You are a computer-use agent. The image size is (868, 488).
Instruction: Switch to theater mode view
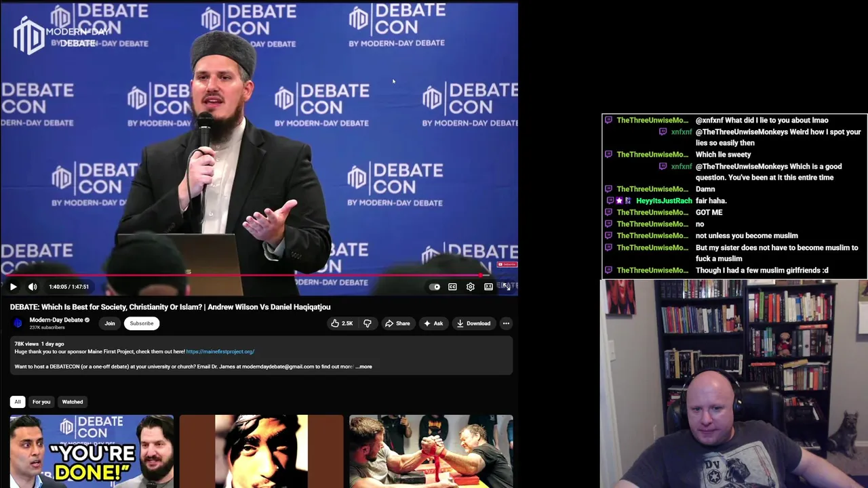488,287
